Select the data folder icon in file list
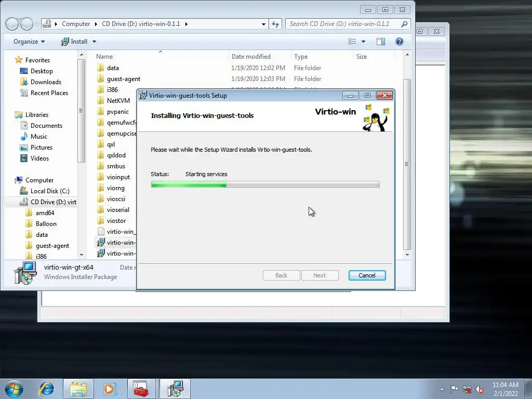The height and width of the screenshot is (399, 532). (x=100, y=68)
